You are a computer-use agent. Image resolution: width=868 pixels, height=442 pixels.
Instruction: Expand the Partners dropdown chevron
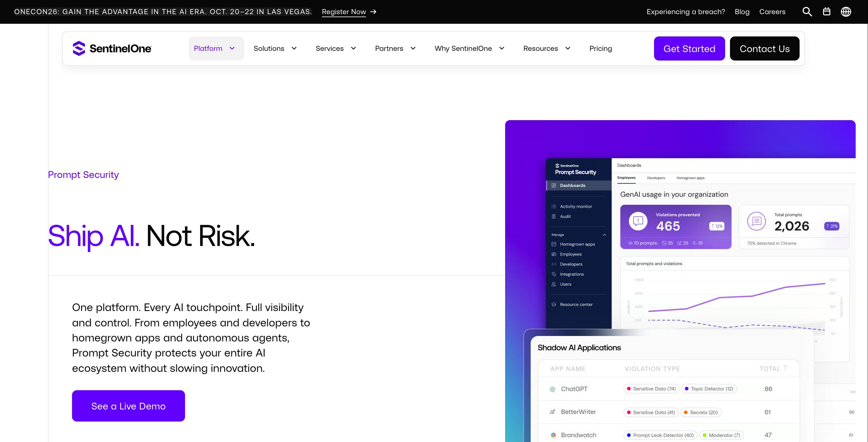tap(413, 48)
